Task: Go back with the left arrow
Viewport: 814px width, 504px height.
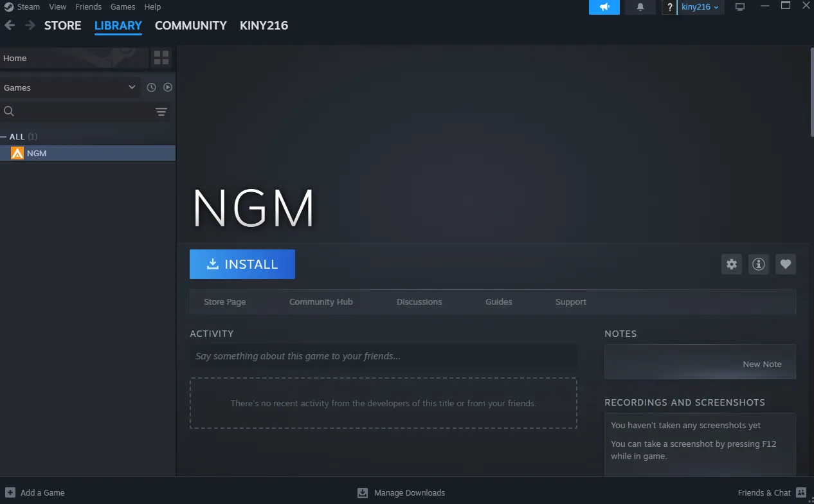Action: pos(10,25)
